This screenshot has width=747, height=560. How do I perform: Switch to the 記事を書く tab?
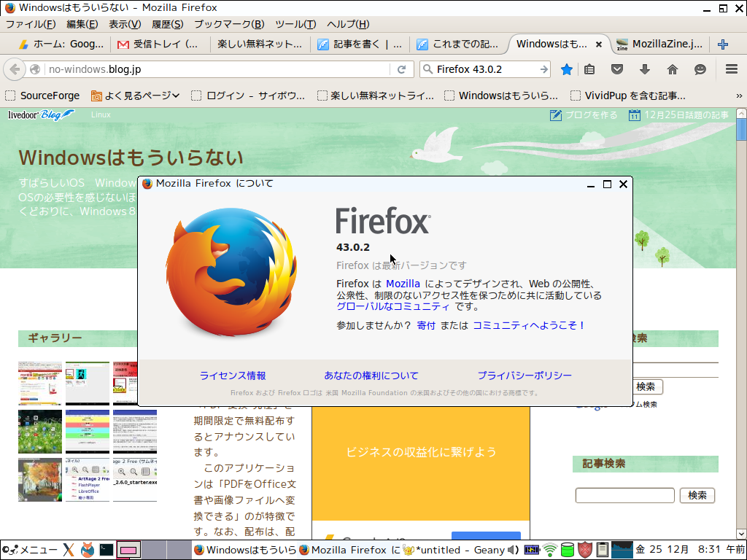(360, 44)
